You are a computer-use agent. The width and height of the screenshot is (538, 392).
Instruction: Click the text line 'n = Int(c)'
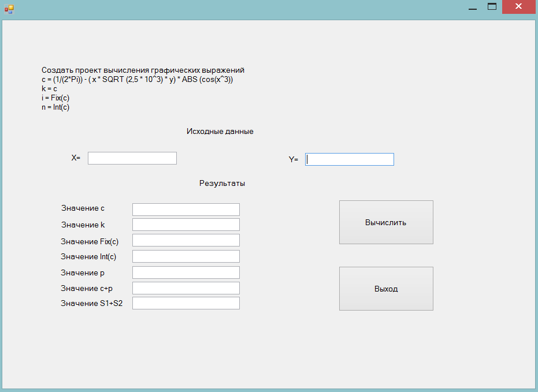pos(55,107)
